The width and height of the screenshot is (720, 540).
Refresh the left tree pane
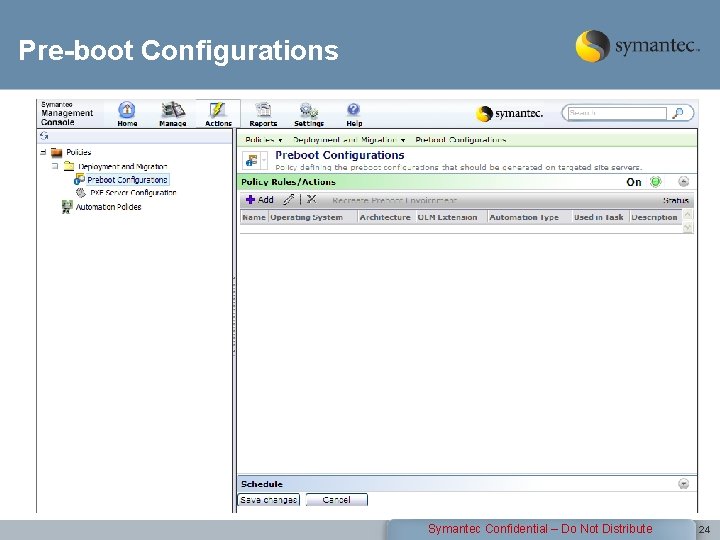[44, 135]
